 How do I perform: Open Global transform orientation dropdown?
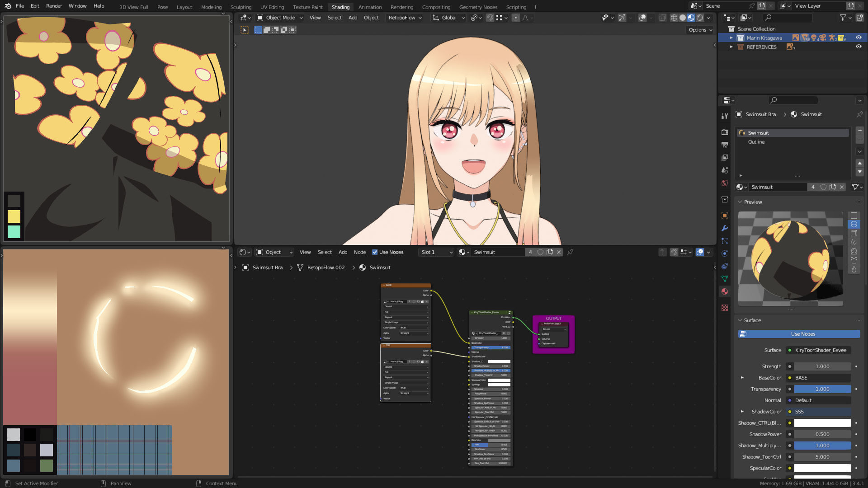pyautogui.click(x=448, y=18)
